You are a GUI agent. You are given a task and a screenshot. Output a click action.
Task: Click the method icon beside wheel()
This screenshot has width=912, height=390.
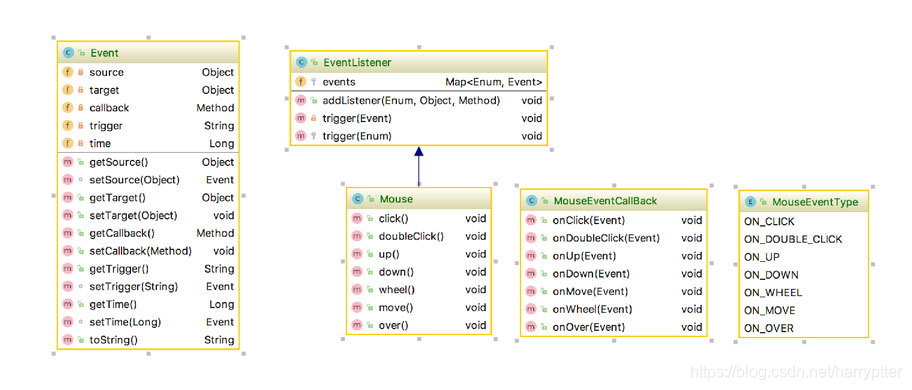358,289
